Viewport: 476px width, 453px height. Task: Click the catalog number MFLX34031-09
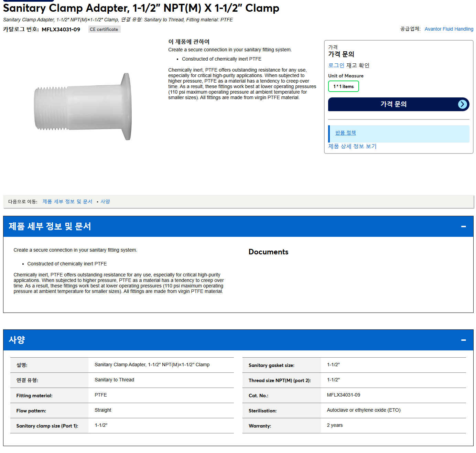(61, 30)
